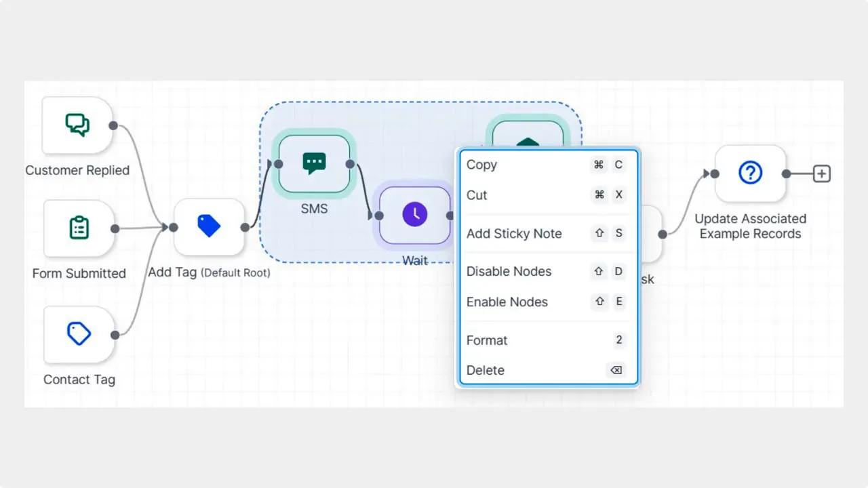
Task: Click the Update Associated Example Records label
Action: (x=750, y=226)
